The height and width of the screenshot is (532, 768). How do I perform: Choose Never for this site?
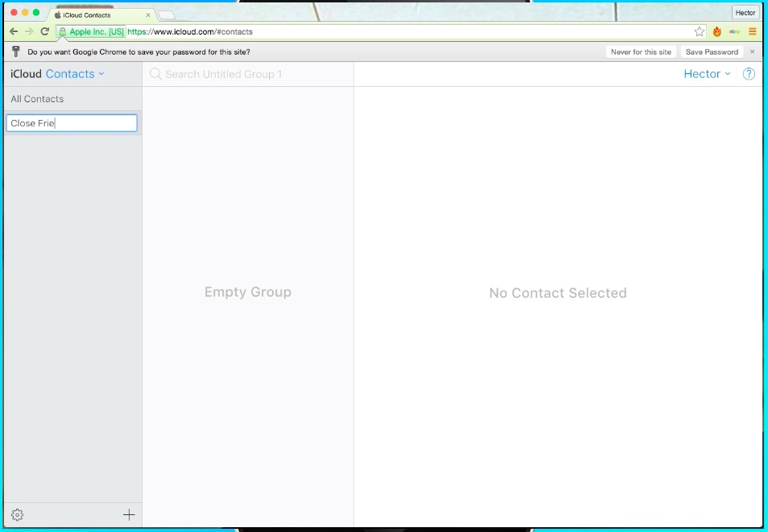641,52
